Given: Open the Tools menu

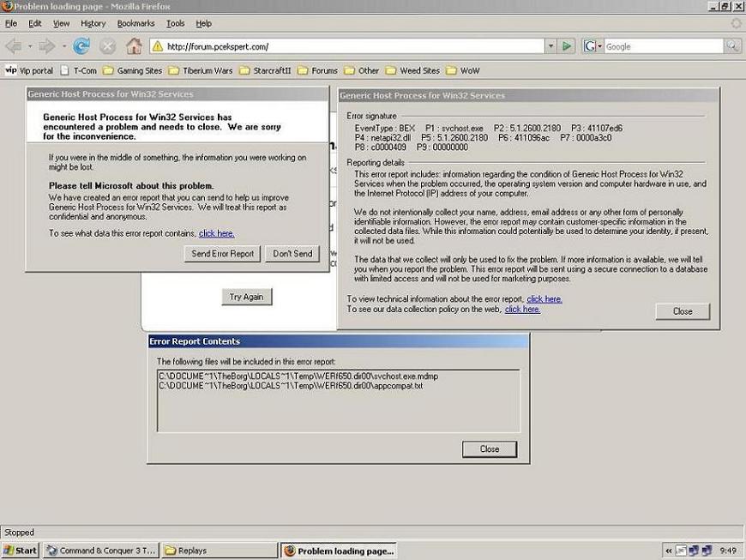Looking at the screenshot, I should point(175,23).
